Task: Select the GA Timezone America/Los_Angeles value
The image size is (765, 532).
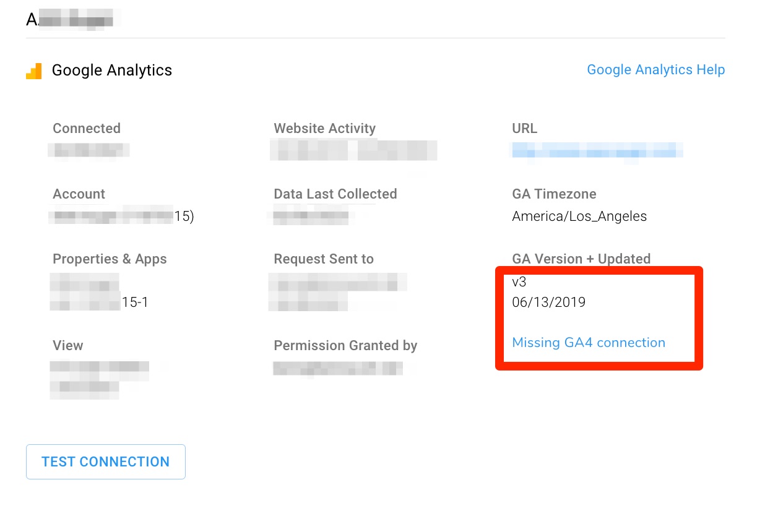Action: tap(579, 216)
